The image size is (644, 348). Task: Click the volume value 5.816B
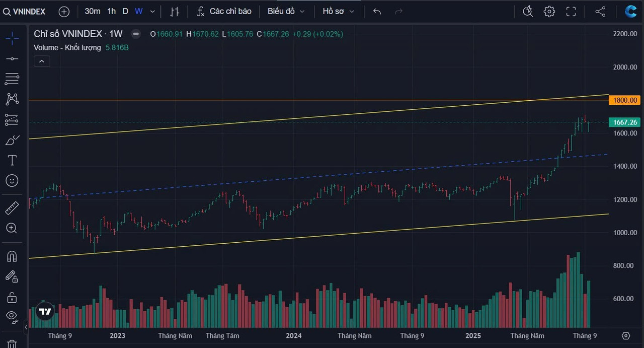[x=117, y=47]
